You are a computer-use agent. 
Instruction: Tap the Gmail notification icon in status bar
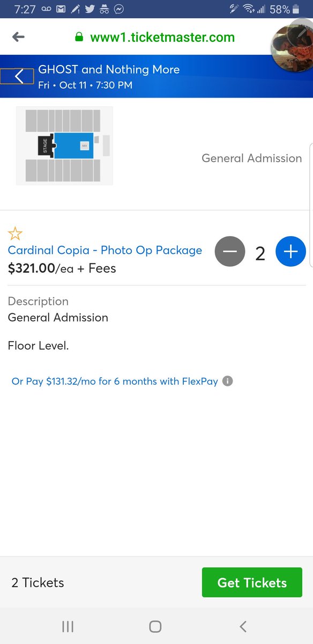pos(61,9)
